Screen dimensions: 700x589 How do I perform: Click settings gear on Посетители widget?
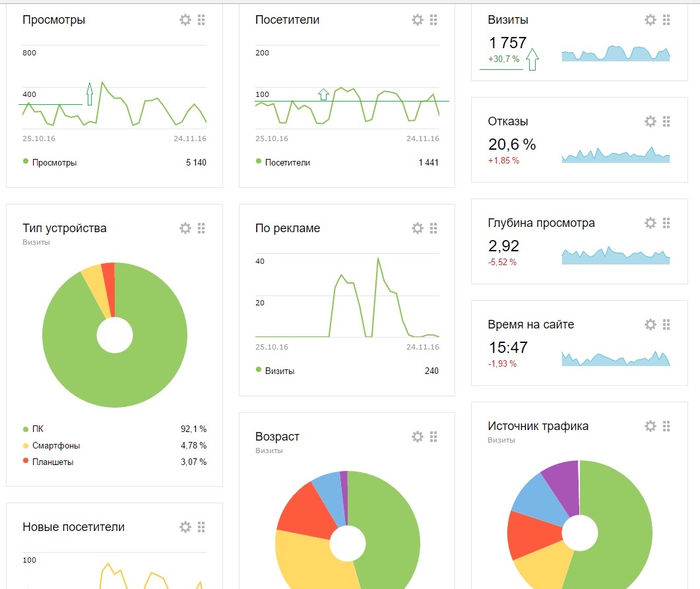click(x=418, y=20)
